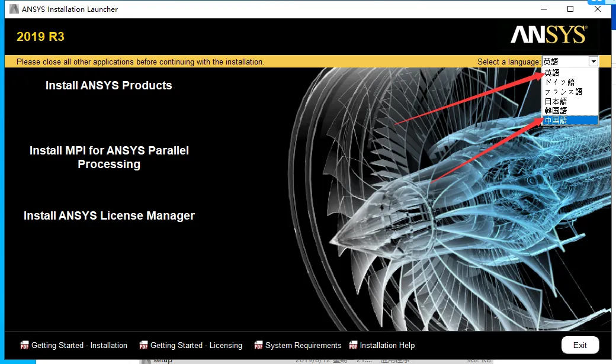View System Requirements document
The width and height of the screenshot is (616, 364).
(303, 345)
